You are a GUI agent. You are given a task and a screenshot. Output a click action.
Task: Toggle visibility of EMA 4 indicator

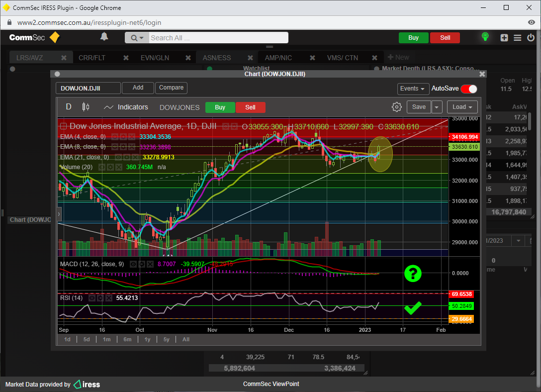tap(115, 137)
